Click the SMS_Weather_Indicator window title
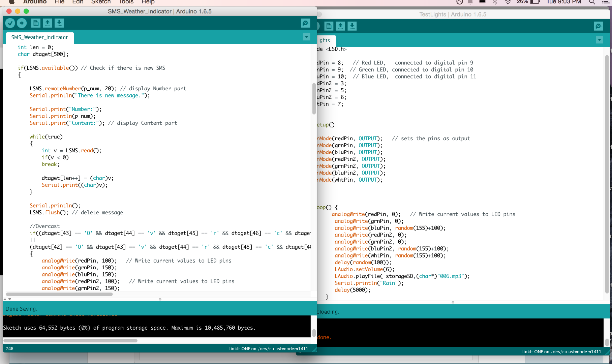The height and width of the screenshot is (364, 612). coord(160,11)
